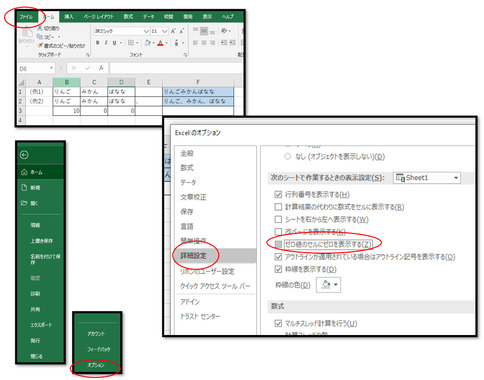Open the Name Box dropdown arrow

[51, 68]
